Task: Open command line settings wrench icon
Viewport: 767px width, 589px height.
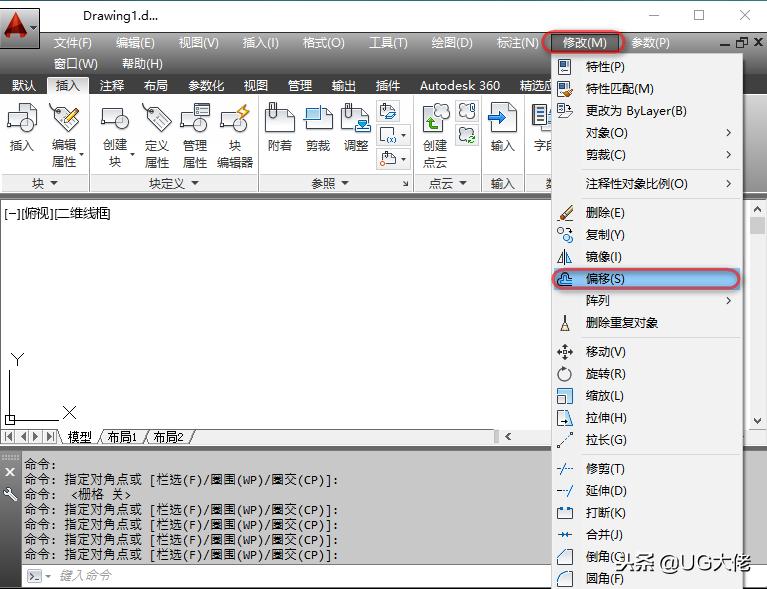Action: point(10,495)
